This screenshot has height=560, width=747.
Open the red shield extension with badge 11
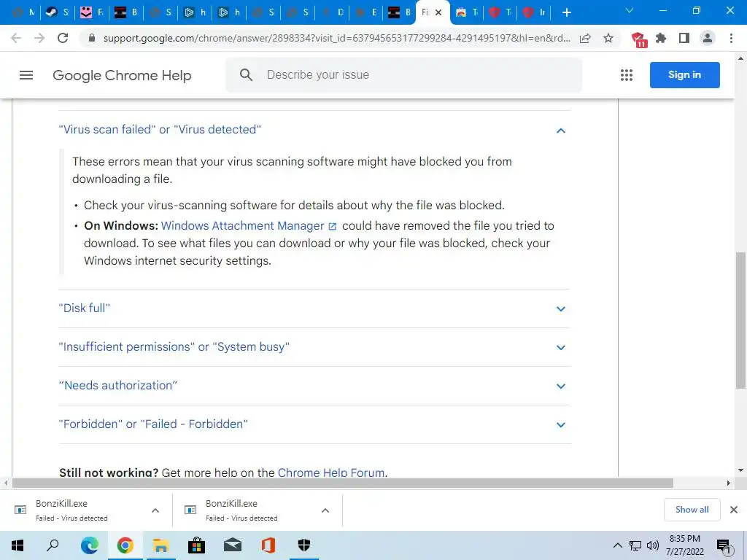point(638,39)
